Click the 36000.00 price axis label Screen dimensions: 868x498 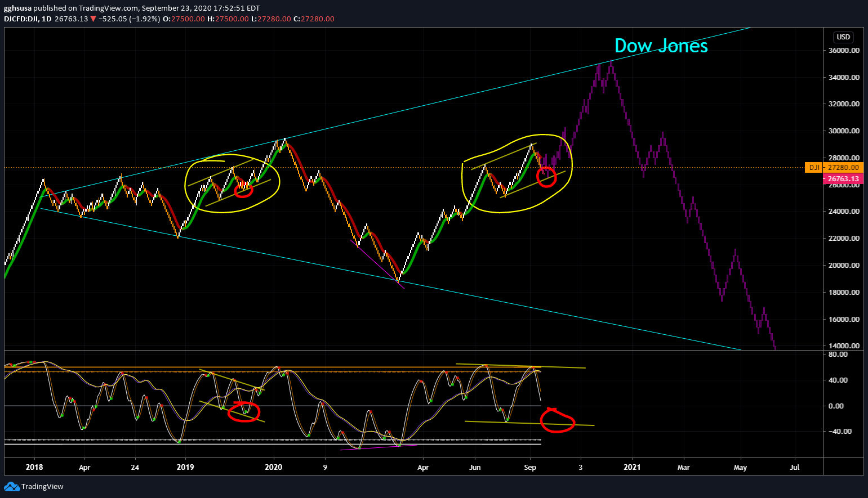(x=843, y=51)
